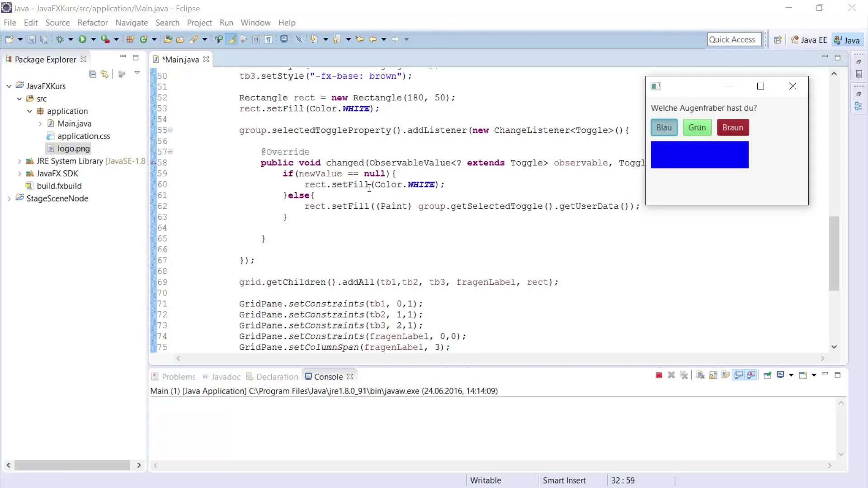Click the Quick Access search field
868x488 pixels.
(734, 40)
